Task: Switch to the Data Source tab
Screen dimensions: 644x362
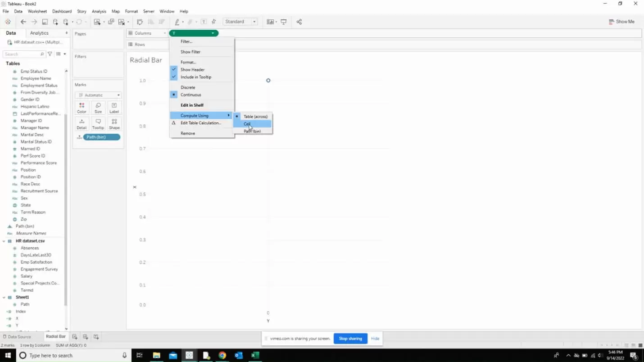Action: (17, 337)
